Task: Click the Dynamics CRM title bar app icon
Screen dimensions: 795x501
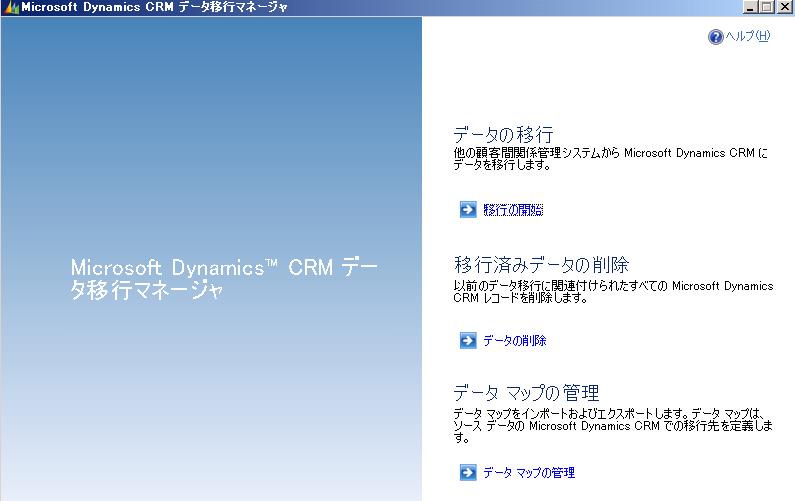Action: 11,7
